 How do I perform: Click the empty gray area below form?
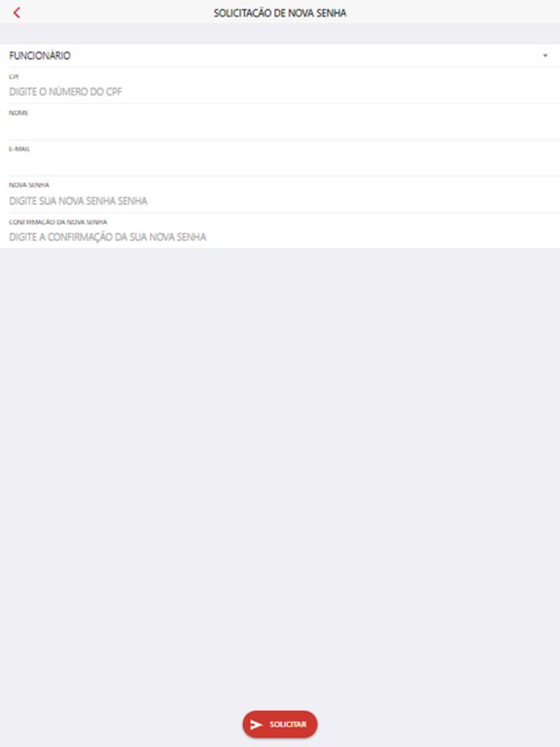pyautogui.click(x=280, y=477)
